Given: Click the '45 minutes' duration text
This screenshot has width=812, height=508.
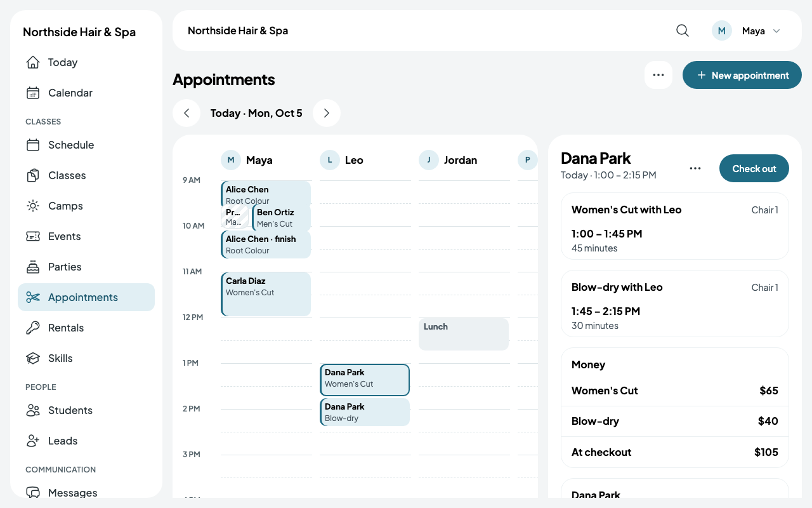Looking at the screenshot, I should (x=594, y=248).
